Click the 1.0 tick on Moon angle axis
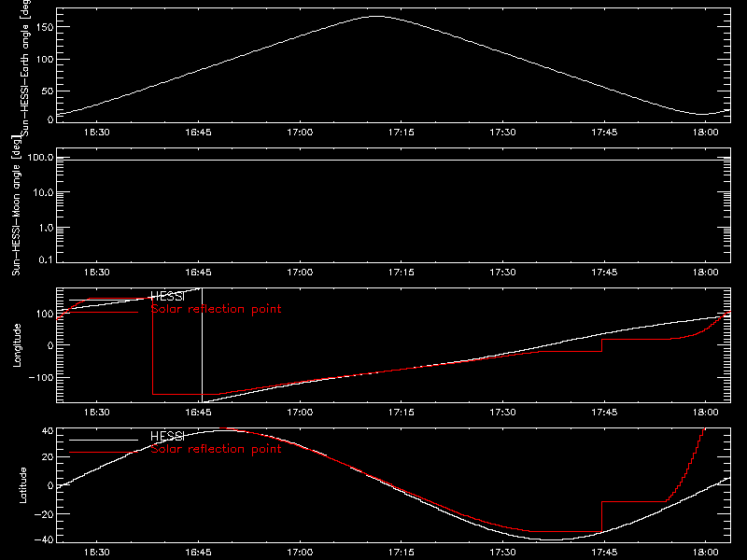Screen dimensions: 747x560 click(x=46, y=228)
